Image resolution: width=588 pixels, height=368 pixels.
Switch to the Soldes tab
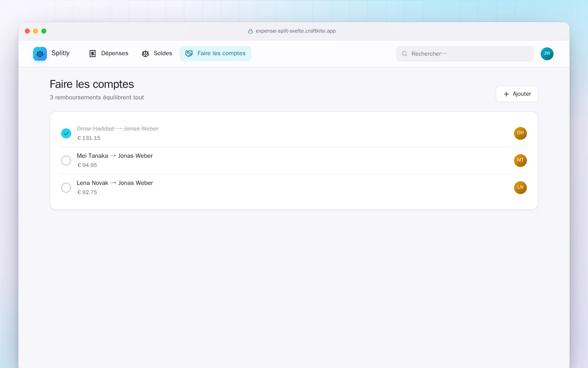[157, 53]
